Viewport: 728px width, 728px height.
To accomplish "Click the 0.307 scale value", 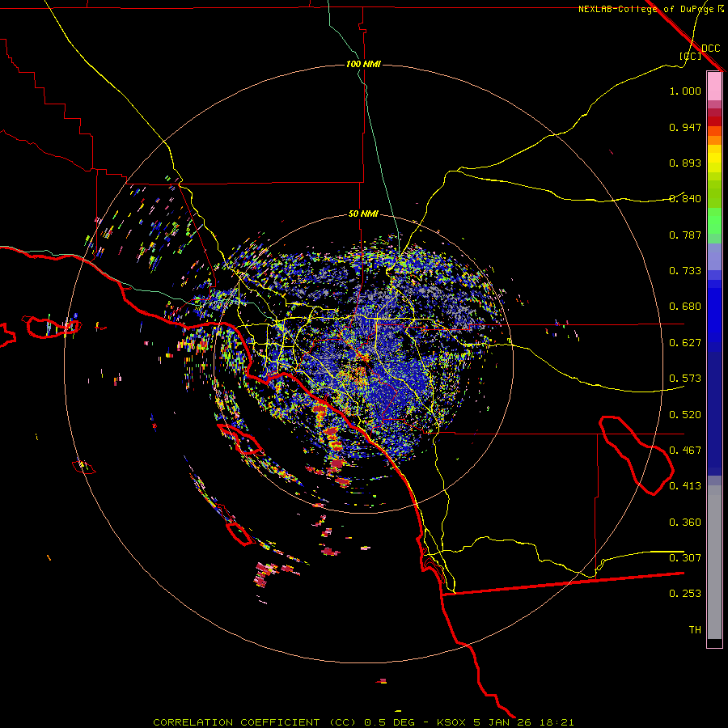I will [x=685, y=558].
